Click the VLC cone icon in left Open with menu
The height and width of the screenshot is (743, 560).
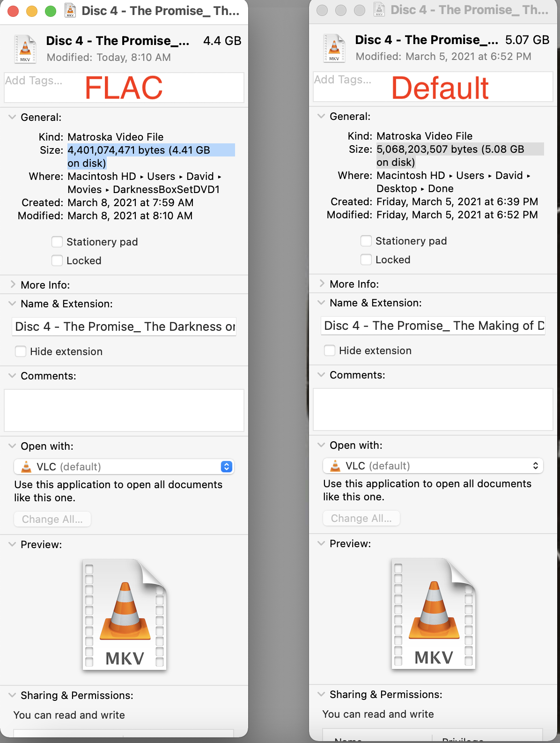26,467
